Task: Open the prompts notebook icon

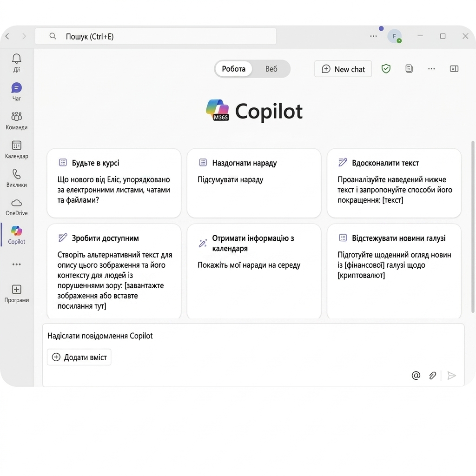Action: pyautogui.click(x=409, y=69)
